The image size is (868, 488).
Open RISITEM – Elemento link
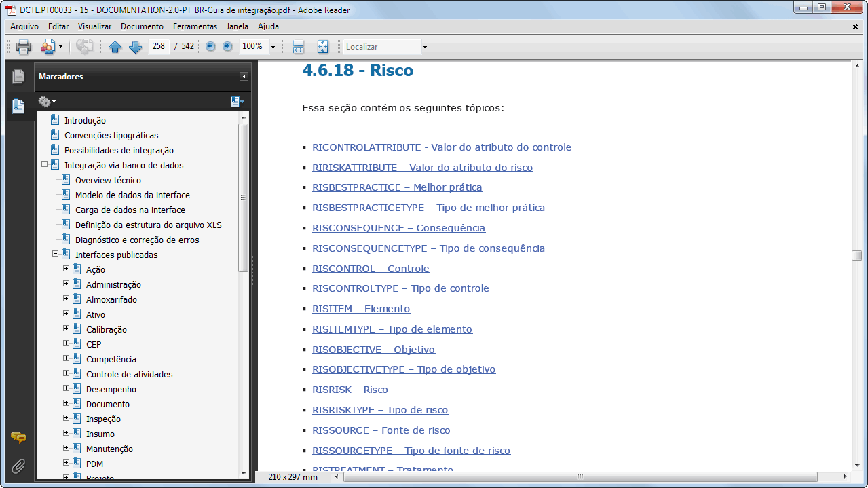(x=361, y=309)
